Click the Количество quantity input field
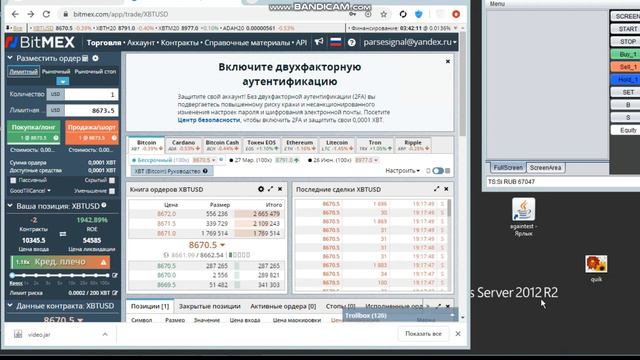Viewport: 640px width, 360px height. tap(91, 94)
